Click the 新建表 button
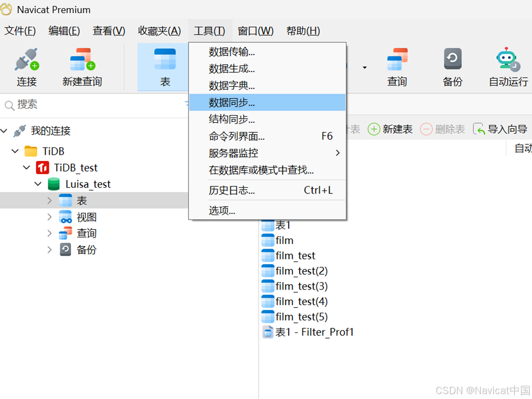 coord(390,129)
